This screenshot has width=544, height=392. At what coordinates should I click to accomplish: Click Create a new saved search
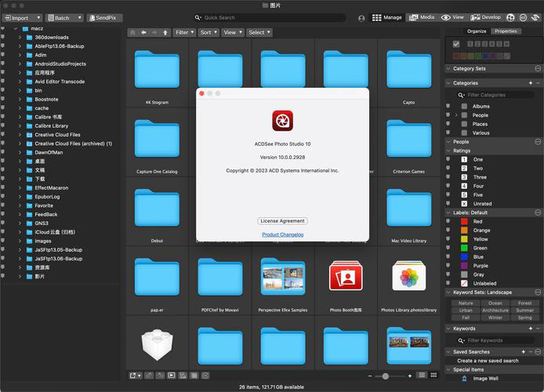[488, 361]
